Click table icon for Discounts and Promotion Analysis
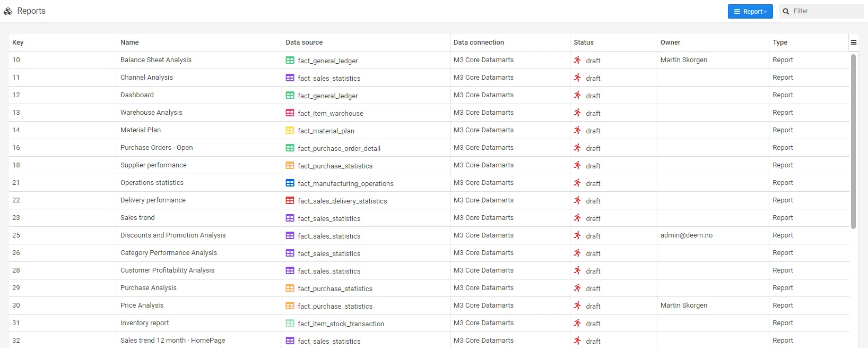This screenshot has width=868, height=348. click(x=290, y=236)
